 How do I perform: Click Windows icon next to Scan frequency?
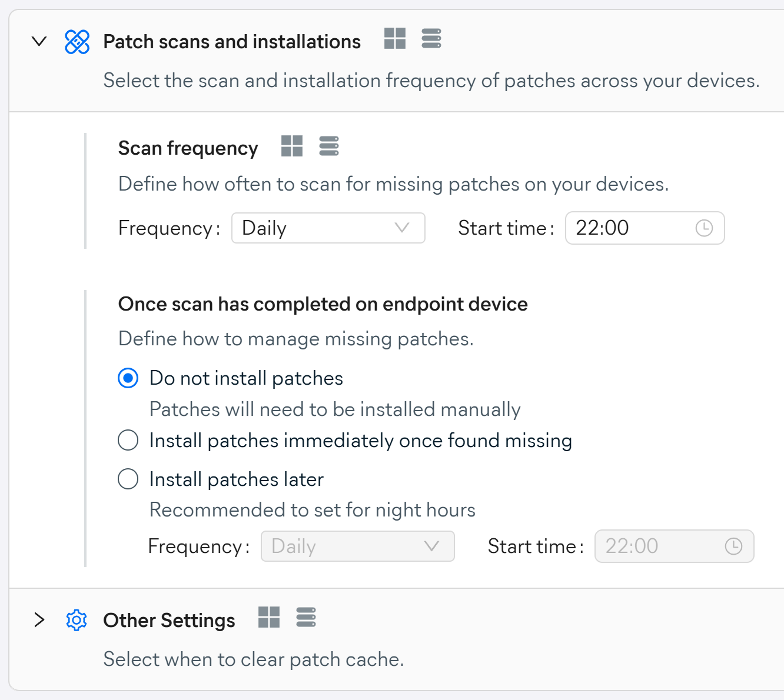[x=292, y=146]
